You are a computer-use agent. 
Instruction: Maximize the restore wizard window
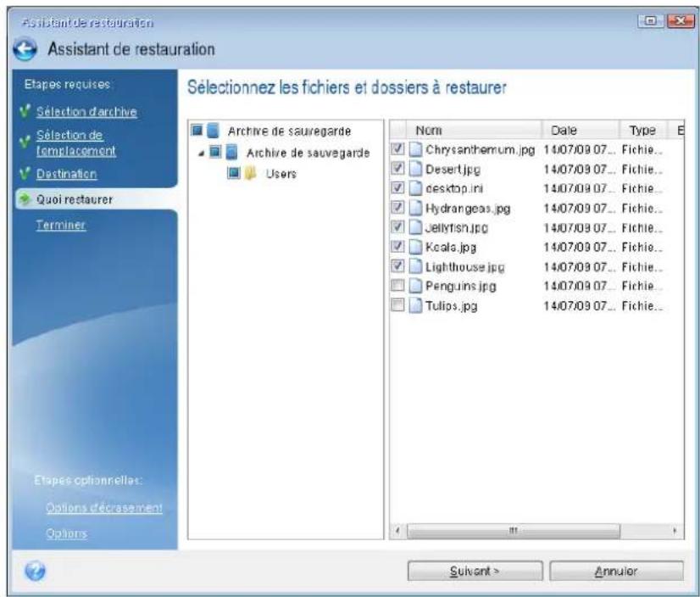651,20
